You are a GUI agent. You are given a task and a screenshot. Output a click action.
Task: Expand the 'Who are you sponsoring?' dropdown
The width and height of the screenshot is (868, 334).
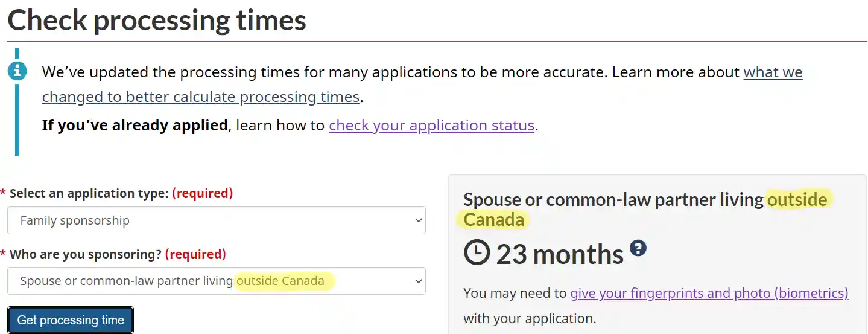pyautogui.click(x=216, y=281)
